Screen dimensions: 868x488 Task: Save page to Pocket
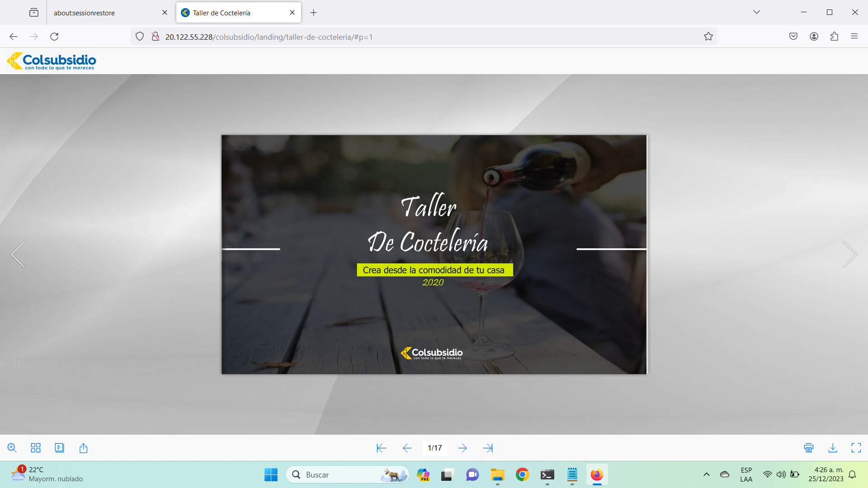(793, 37)
